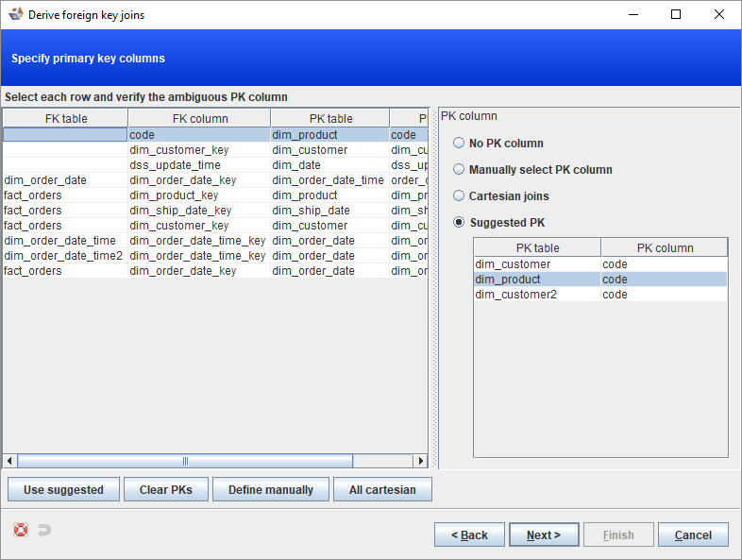Click the dim_ship_date PK table cell
This screenshot has height=560, width=742.
[329, 211]
